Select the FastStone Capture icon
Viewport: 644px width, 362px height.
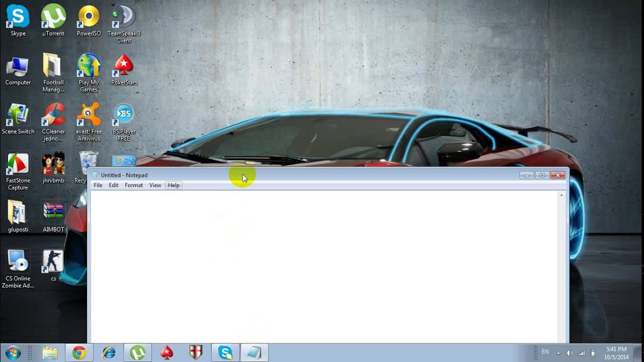coord(18,171)
